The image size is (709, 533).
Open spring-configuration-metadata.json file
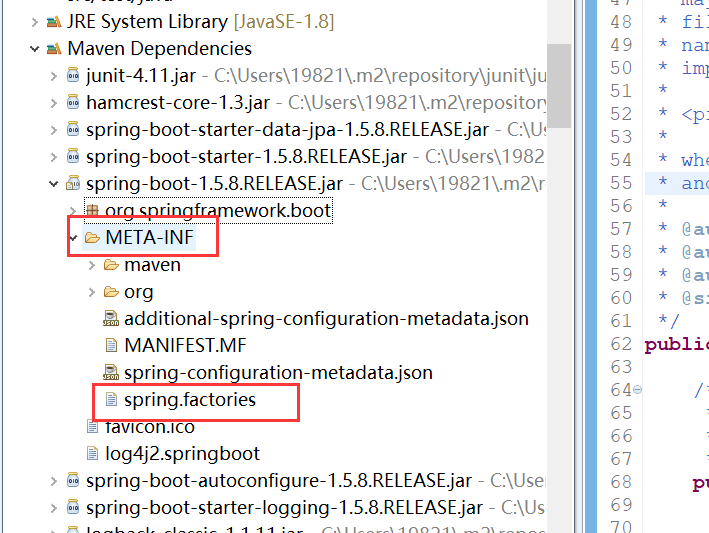(279, 373)
